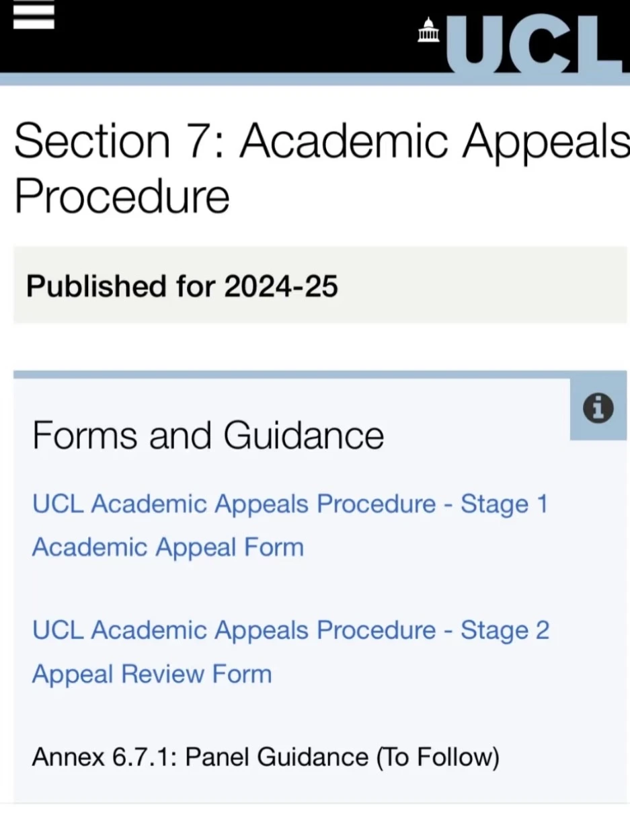Select the 'Appeal Review Form' link text

coord(152,673)
